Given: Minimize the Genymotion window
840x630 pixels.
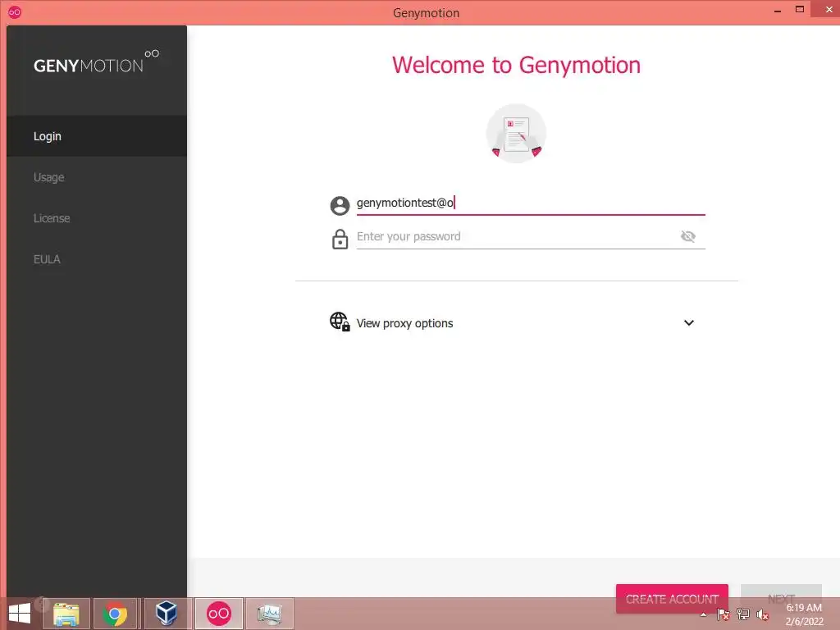Looking at the screenshot, I should (778, 11).
